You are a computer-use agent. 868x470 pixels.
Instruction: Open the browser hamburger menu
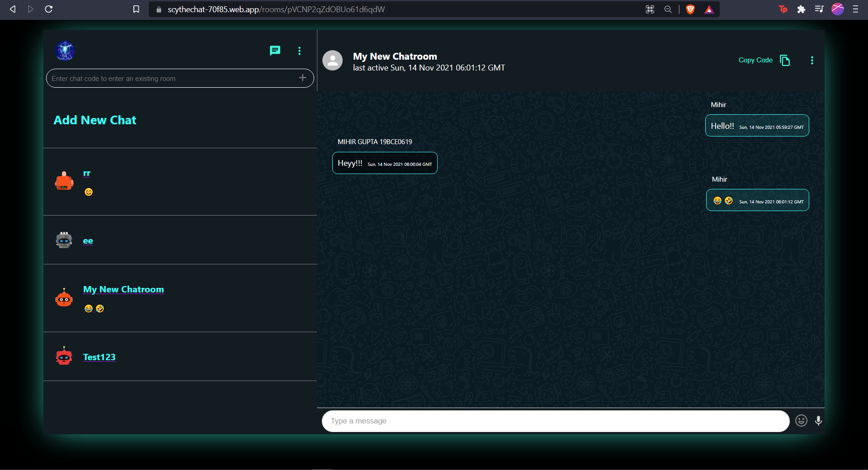[855, 9]
